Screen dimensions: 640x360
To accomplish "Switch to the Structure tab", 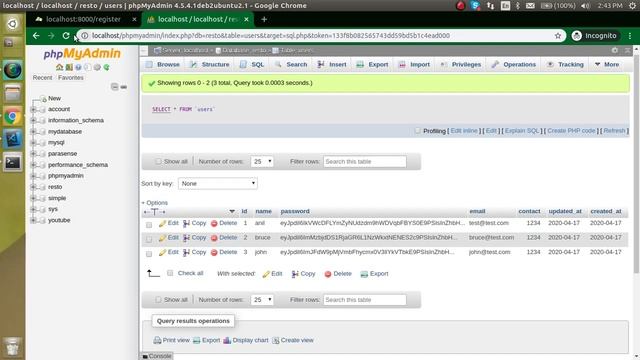I will click(210, 64).
